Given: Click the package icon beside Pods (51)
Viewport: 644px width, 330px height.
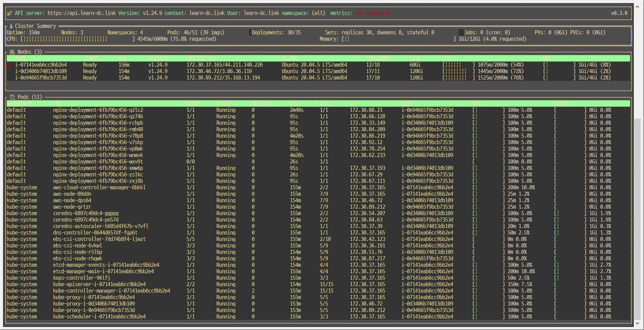Looking at the screenshot, I should 12,97.
